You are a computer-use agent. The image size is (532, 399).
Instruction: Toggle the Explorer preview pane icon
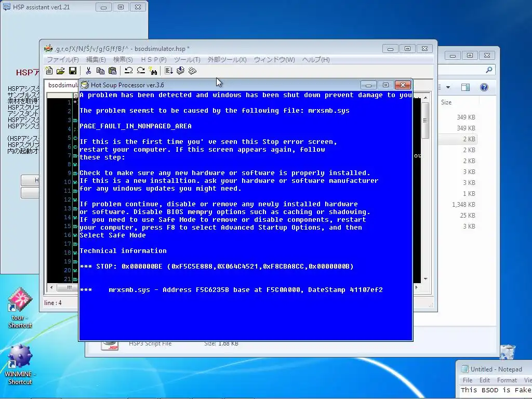click(465, 87)
